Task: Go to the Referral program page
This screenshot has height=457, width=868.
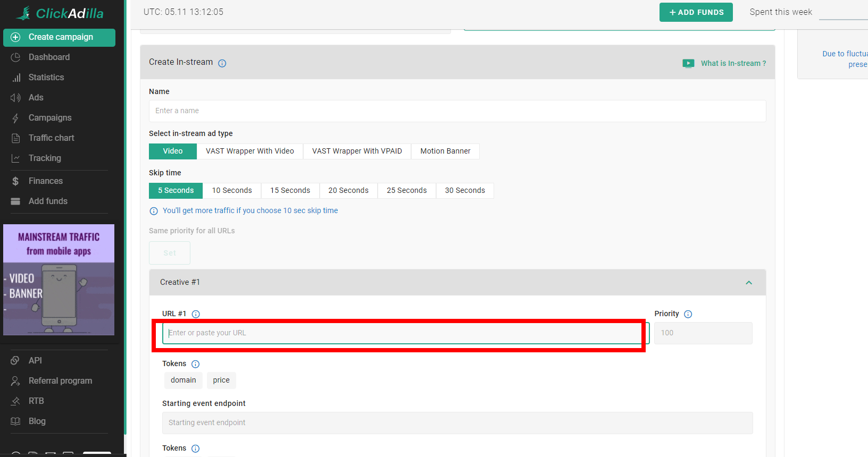Action: click(x=60, y=381)
